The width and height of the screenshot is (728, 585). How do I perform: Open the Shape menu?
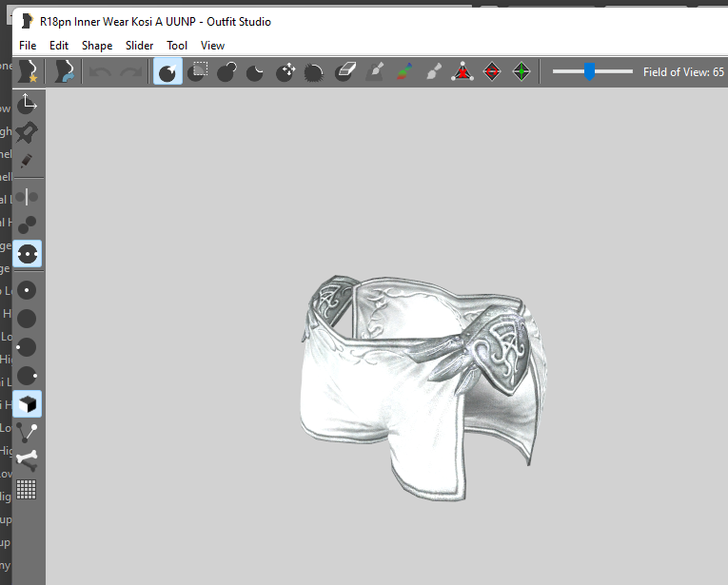(97, 46)
